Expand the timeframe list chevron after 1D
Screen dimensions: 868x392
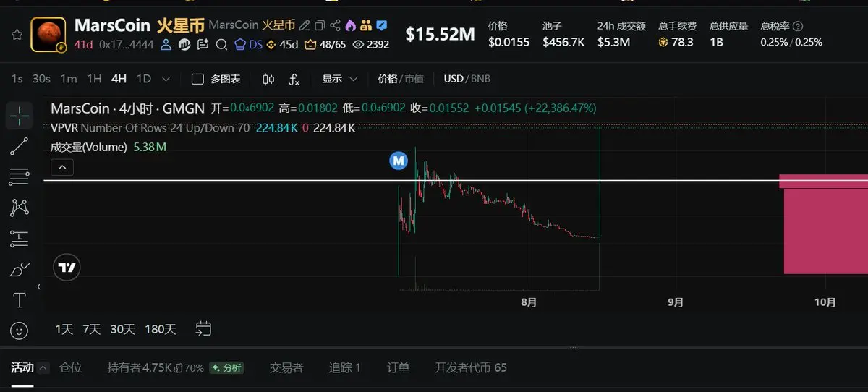[x=166, y=79]
